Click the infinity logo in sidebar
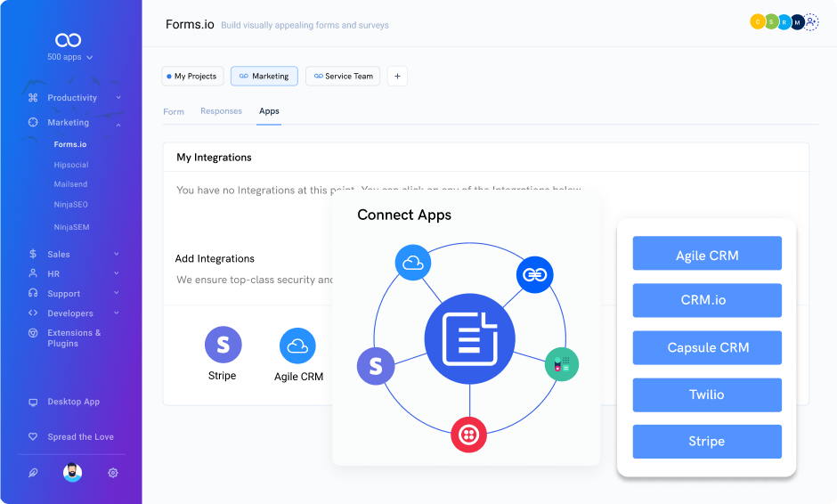Viewport: 837px width, 504px height. 69,40
